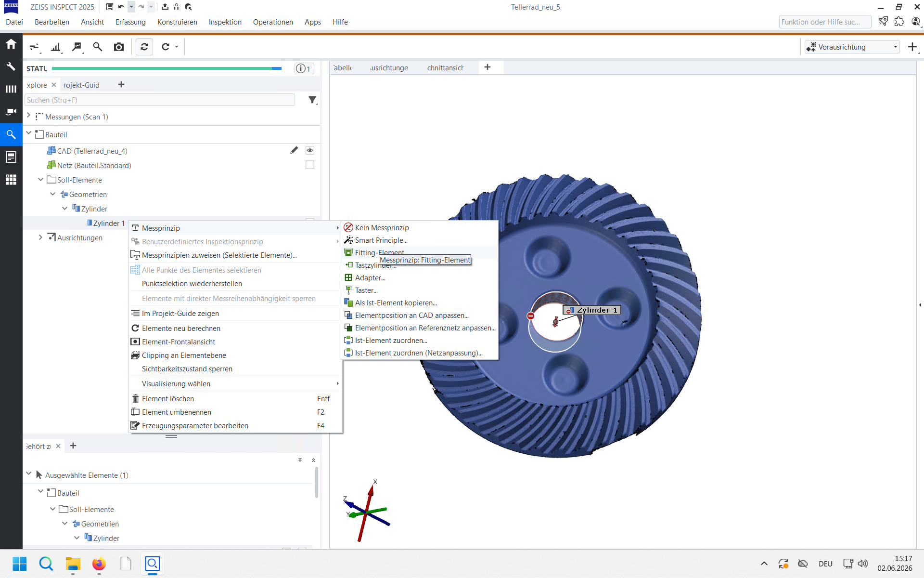Collapse the Bauteil node in the explorer
The image size is (924, 578).
pos(28,133)
